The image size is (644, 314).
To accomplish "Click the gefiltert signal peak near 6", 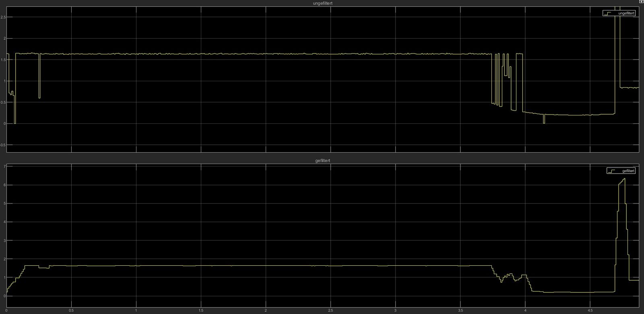I will 624,179.
